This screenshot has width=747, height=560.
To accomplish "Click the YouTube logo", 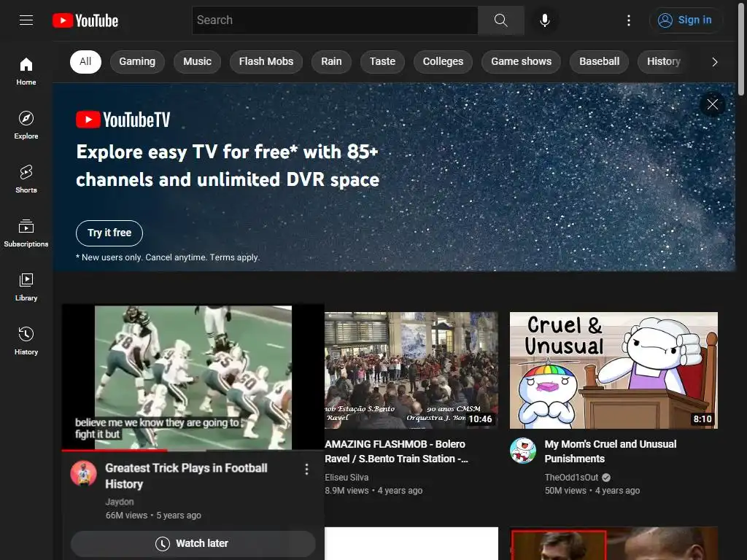I will (x=85, y=20).
